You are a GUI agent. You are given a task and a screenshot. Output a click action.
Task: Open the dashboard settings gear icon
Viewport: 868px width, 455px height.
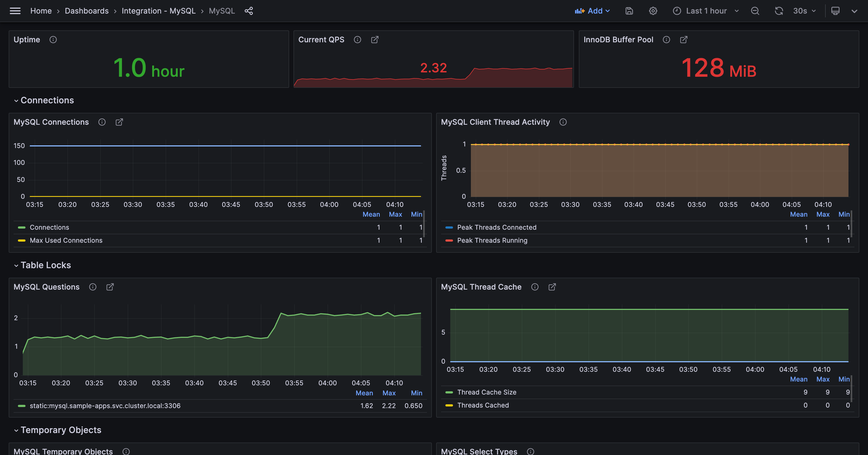click(653, 11)
